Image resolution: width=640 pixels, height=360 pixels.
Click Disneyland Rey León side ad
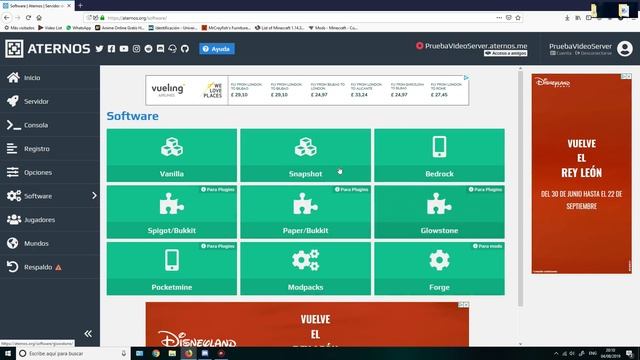[x=581, y=173]
